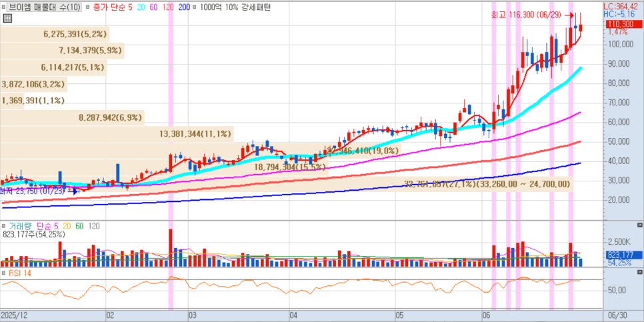
Task: Click the (33,260.00 ~ 24,700.00) price range label
Action: (523, 183)
